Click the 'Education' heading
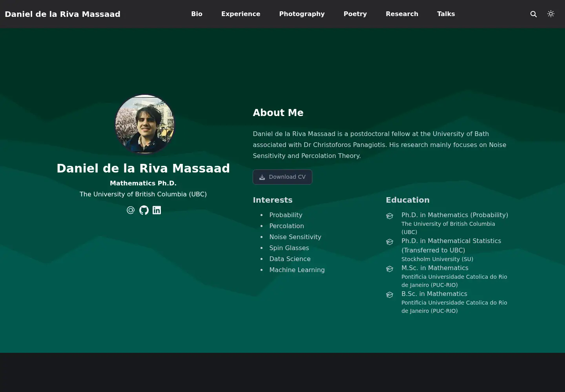 click(x=408, y=200)
